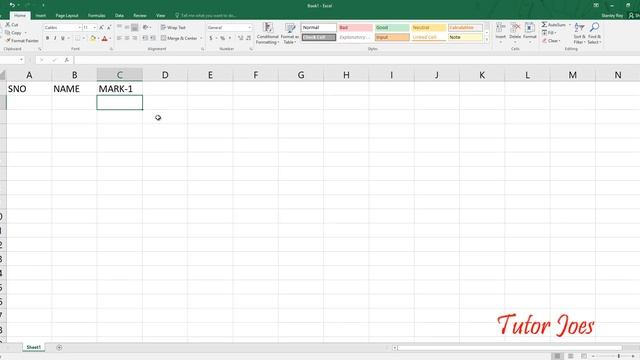The height and width of the screenshot is (360, 640).
Task: Switch to the Data tab
Action: [x=119, y=16]
